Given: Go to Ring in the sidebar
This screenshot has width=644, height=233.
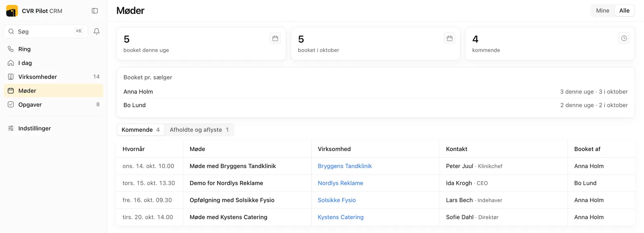Looking at the screenshot, I should point(54,49).
